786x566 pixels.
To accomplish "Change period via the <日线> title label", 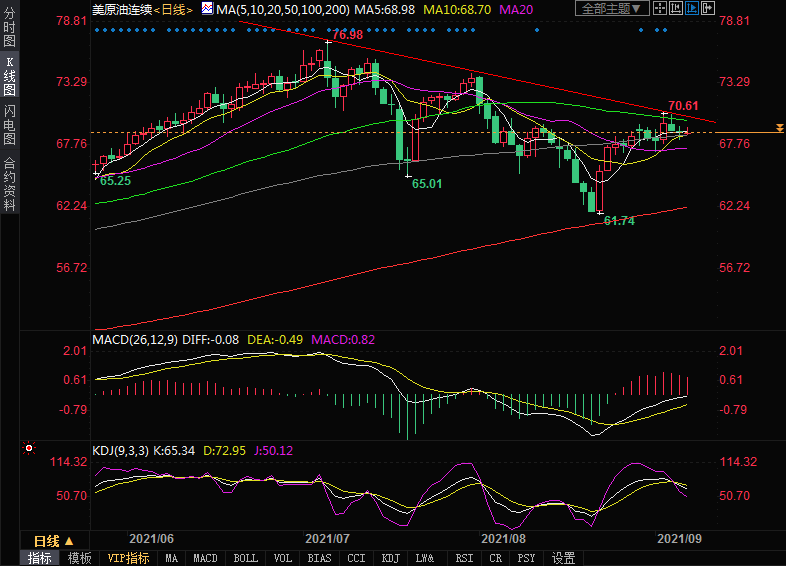I will [x=174, y=8].
